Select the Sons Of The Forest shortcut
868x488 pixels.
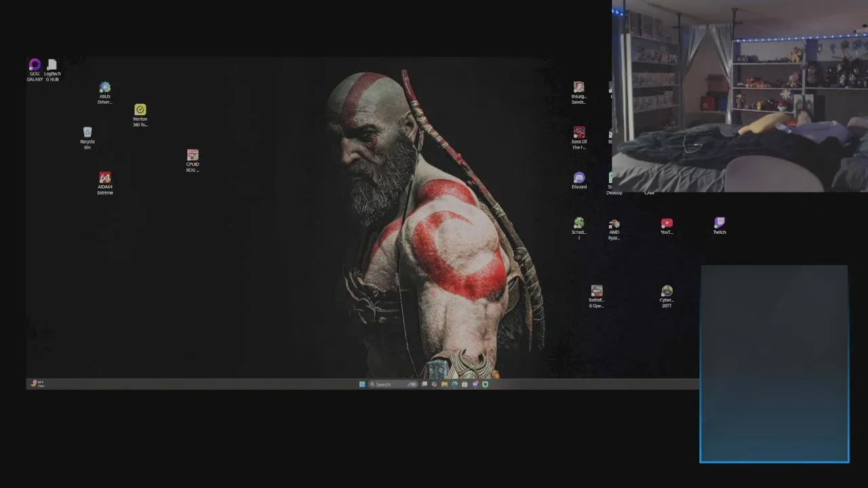click(579, 138)
